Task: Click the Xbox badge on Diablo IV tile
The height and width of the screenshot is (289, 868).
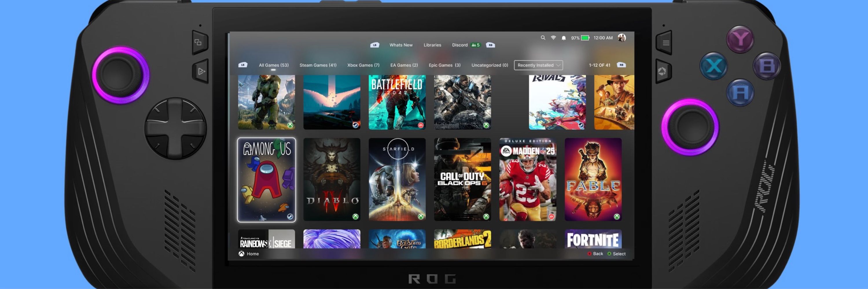Action: (x=355, y=216)
